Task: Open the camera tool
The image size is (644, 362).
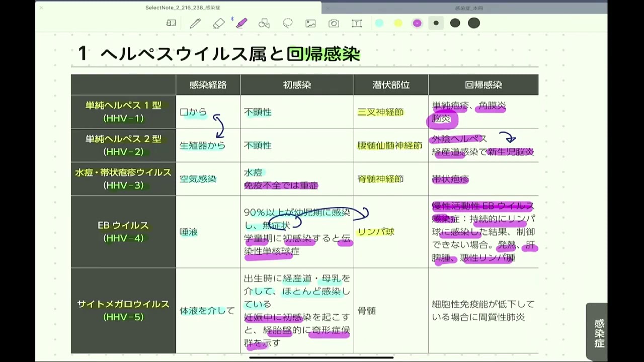Action: (334, 23)
